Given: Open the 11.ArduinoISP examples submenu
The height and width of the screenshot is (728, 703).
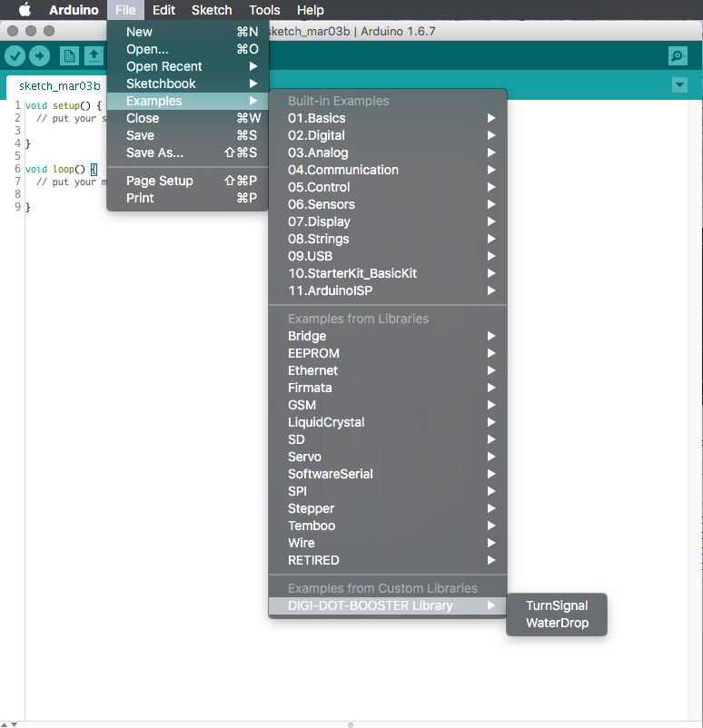Looking at the screenshot, I should [388, 290].
